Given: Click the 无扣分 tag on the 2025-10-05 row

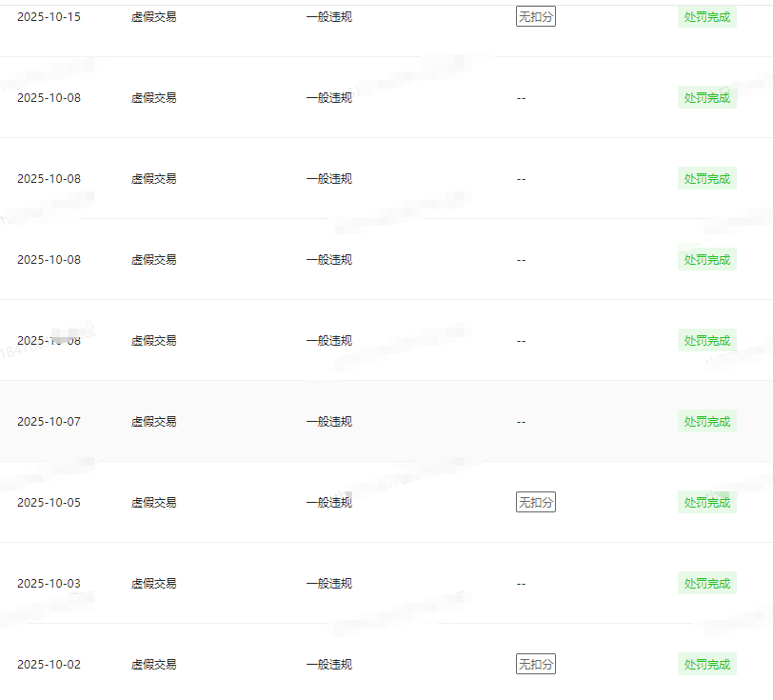Looking at the screenshot, I should click(x=535, y=502).
